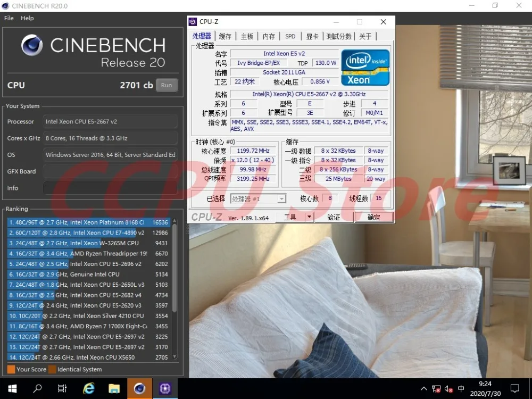Select ranking entry AMD Ryzen Threadripper
Screen dimensions: 532x399
[88, 254]
